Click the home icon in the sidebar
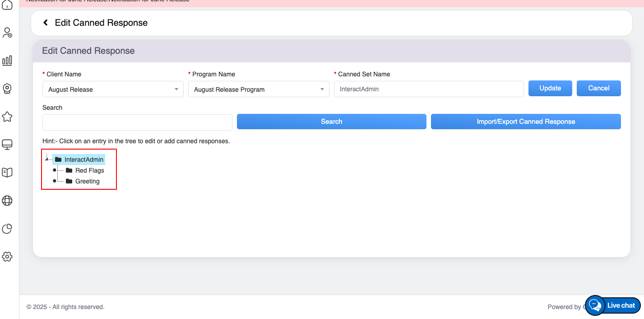The image size is (644, 319). pyautogui.click(x=7, y=5)
